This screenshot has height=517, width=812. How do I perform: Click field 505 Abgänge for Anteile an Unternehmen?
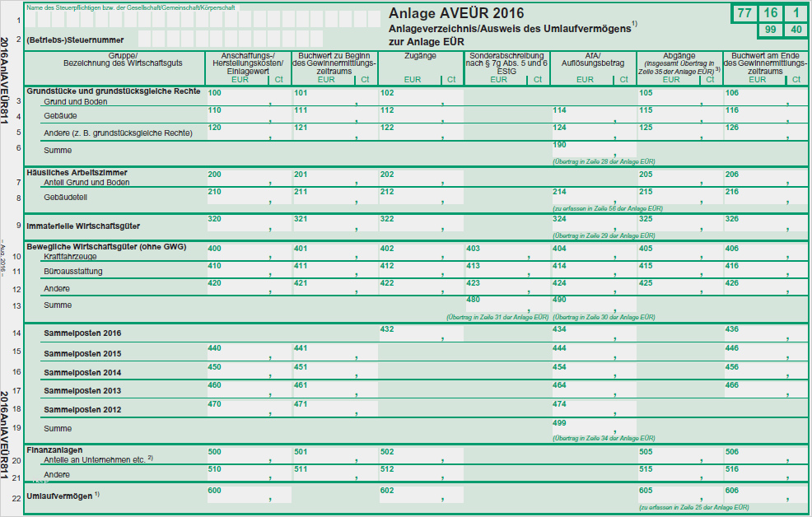click(x=678, y=455)
